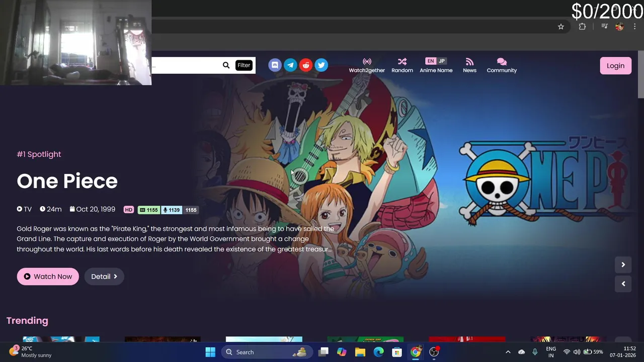Click the taskbar Search box
This screenshot has width=644, height=362.
coord(266,352)
